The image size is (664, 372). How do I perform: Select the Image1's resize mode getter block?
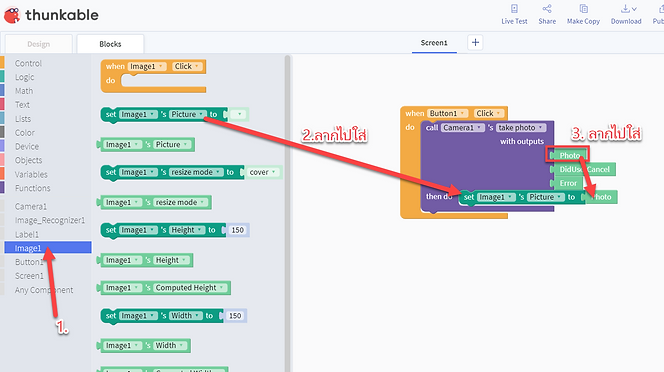(x=155, y=203)
